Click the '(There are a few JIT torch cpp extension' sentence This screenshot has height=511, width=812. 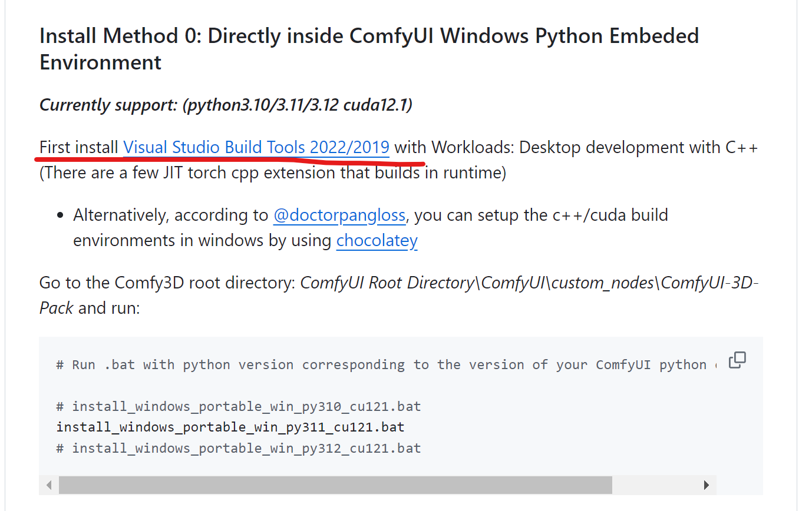(273, 173)
